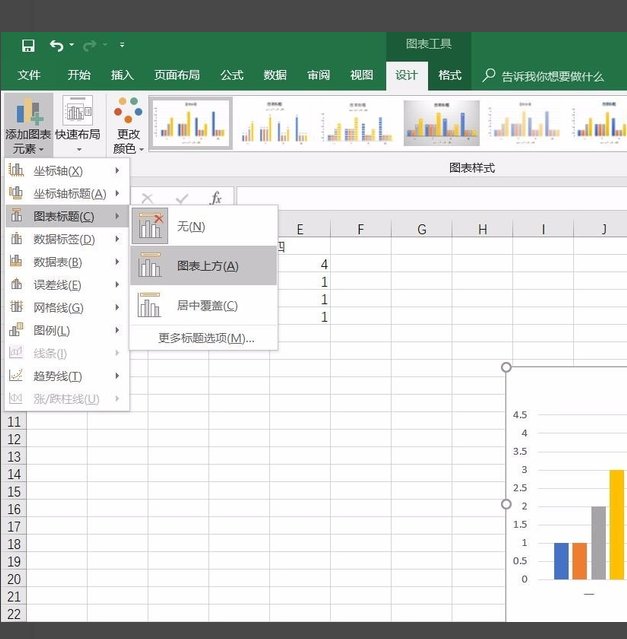Expand arrow beside 坐标轴(X)
The width and height of the screenshot is (627, 639).
pos(117,170)
